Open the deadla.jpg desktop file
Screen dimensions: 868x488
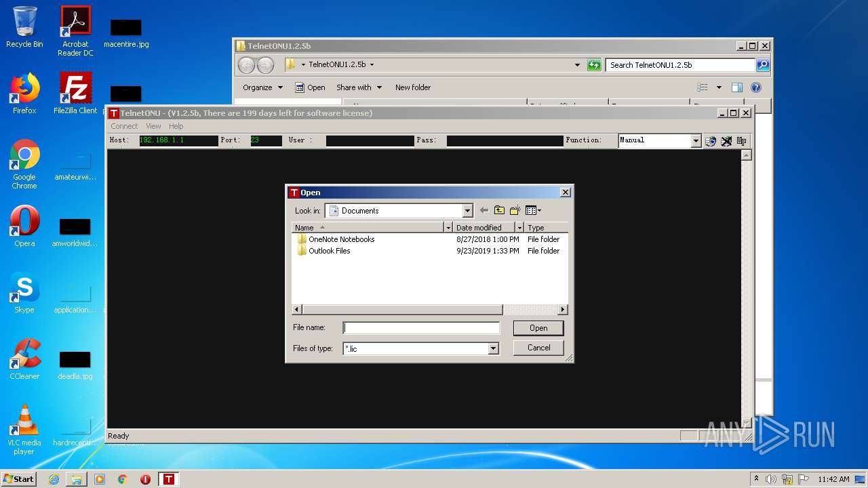[75, 365]
